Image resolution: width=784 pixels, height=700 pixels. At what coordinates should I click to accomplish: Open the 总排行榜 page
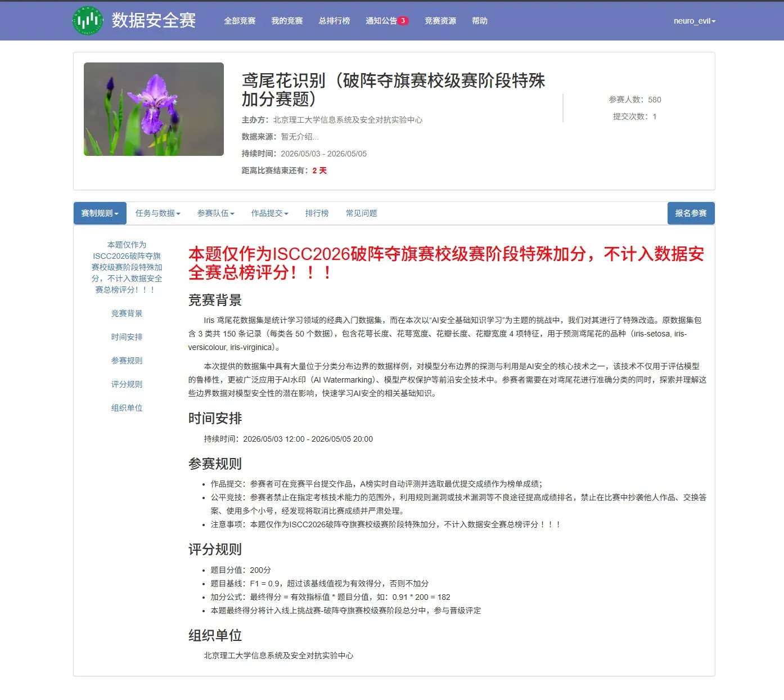pos(334,21)
